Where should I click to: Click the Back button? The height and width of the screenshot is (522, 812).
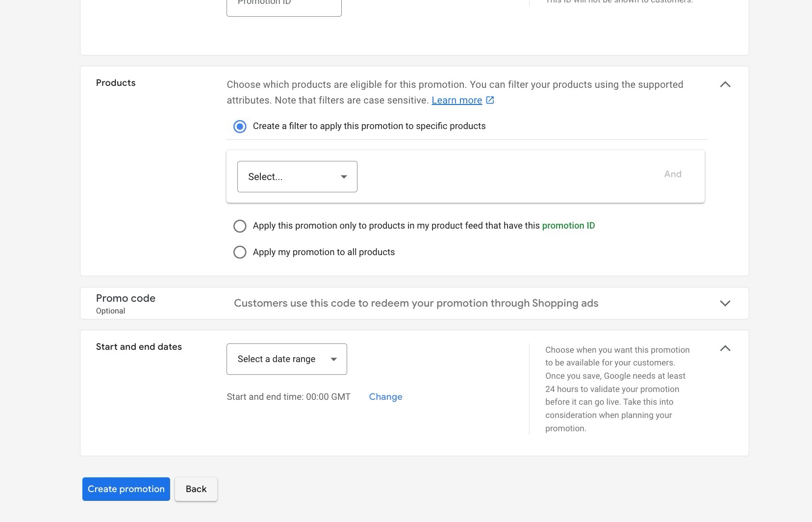[196, 489]
